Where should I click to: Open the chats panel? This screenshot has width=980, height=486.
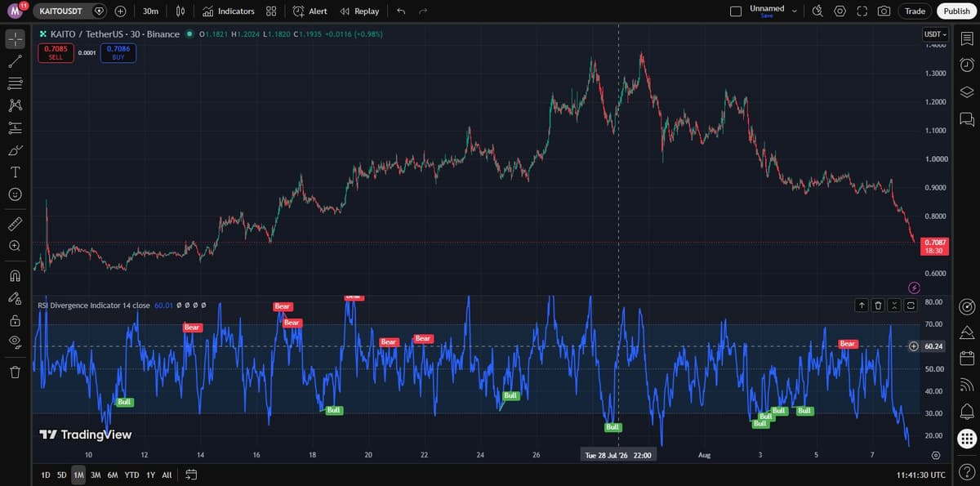967,119
